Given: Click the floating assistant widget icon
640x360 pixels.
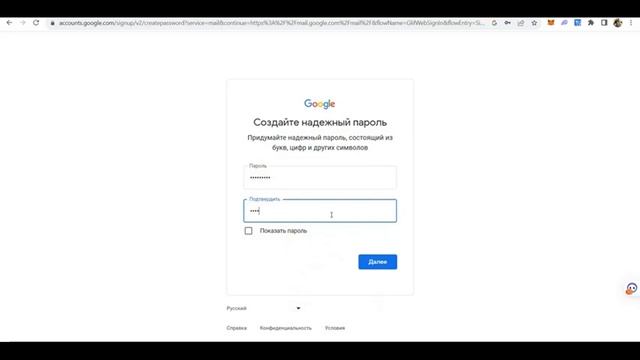Looking at the screenshot, I should [631, 289].
